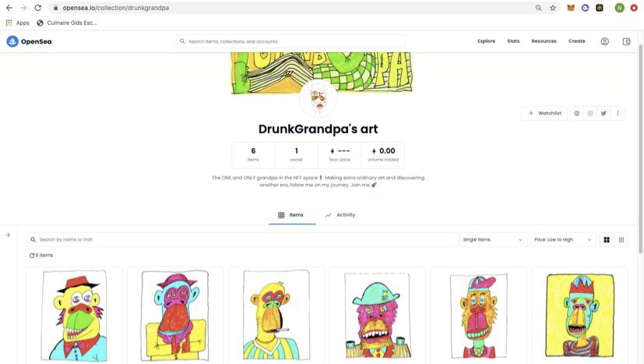Open the Apps grid in bookmarks bar
644x364 pixels.
tap(18, 23)
